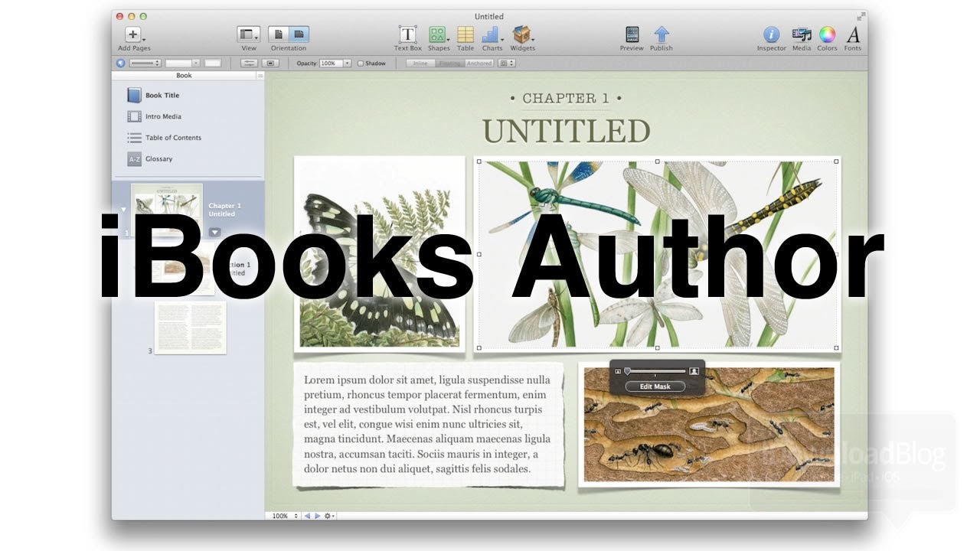Viewport: 980px width, 551px height.
Task: Switch to landscape orientation
Action: click(299, 34)
